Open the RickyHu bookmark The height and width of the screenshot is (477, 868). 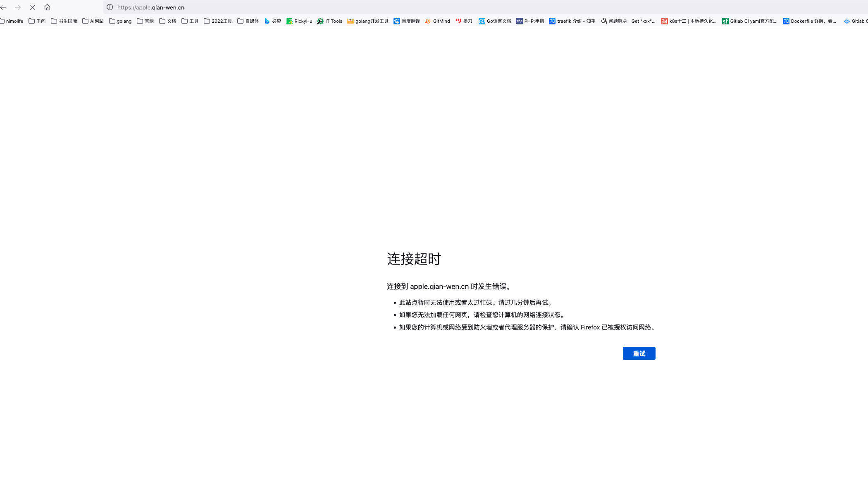coord(299,21)
